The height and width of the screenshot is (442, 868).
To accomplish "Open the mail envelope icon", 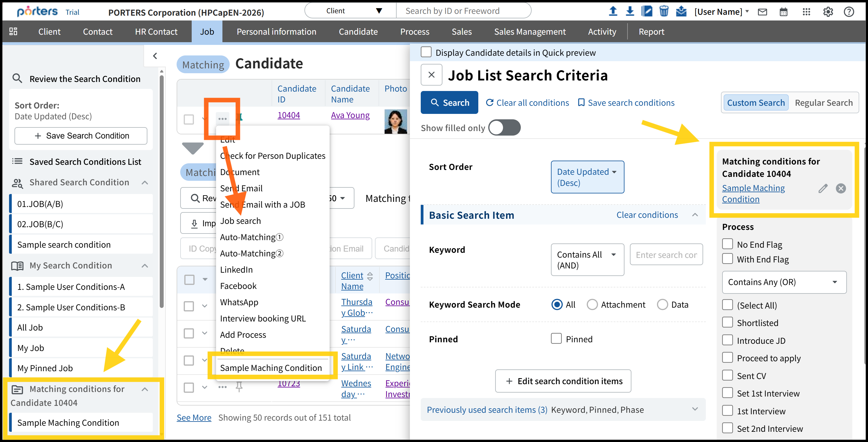I will 762,12.
